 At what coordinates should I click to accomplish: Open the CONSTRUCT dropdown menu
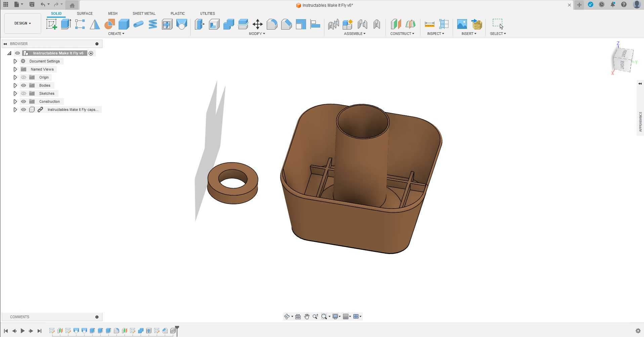click(402, 34)
